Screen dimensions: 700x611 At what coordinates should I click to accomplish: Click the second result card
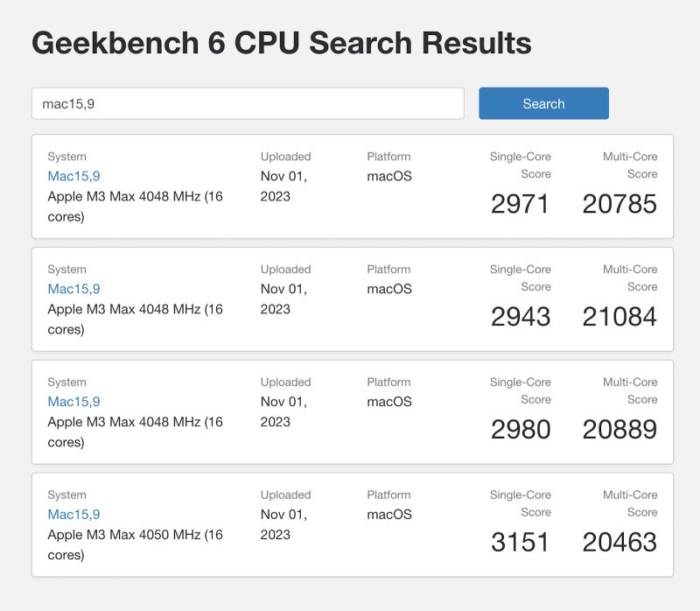tap(350, 298)
